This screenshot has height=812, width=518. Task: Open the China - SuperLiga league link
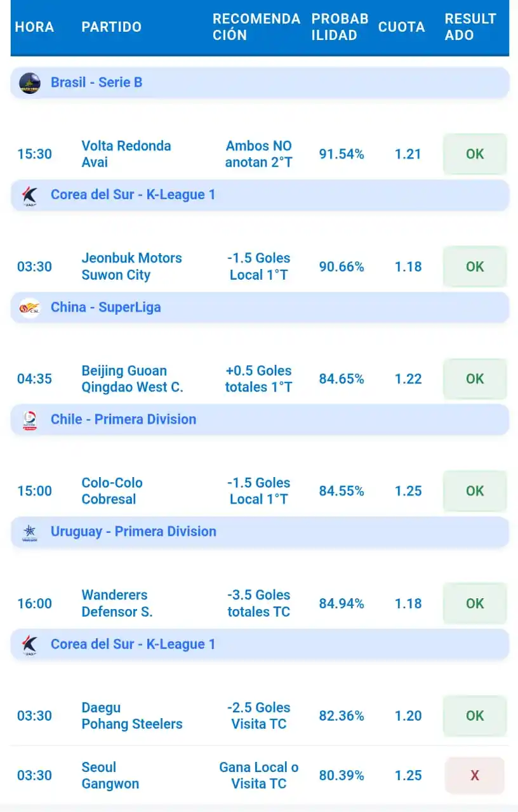click(x=106, y=308)
